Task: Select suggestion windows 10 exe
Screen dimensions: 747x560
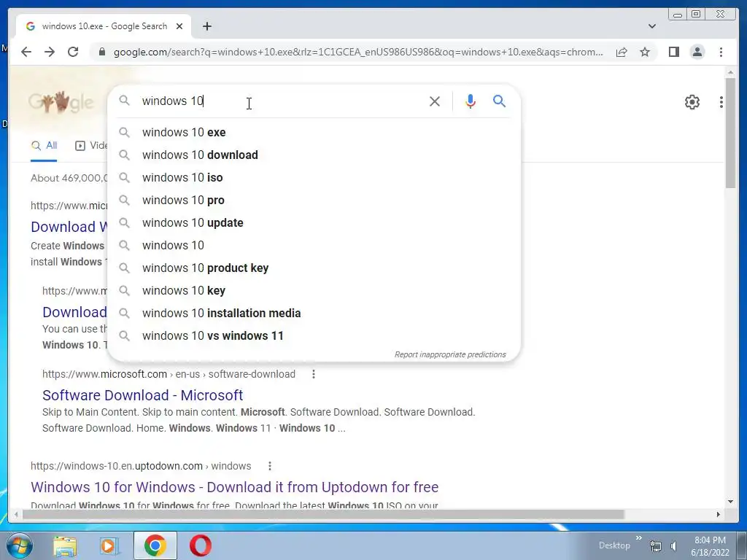Action: point(314,133)
